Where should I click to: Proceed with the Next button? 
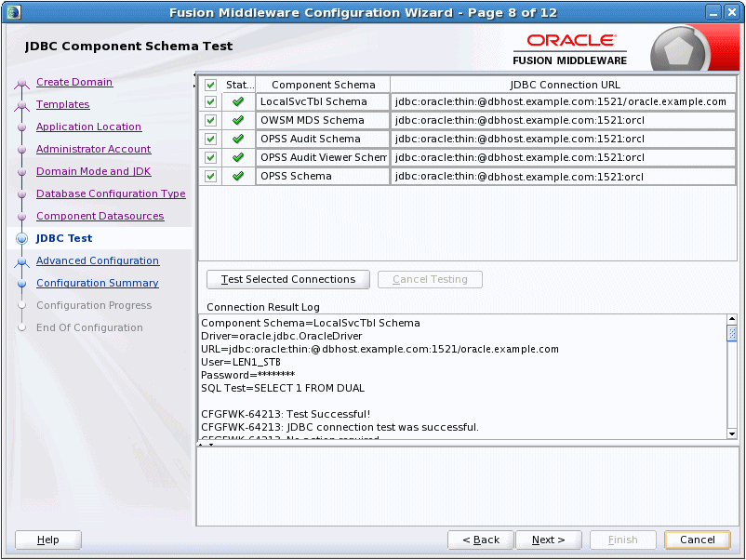549,540
